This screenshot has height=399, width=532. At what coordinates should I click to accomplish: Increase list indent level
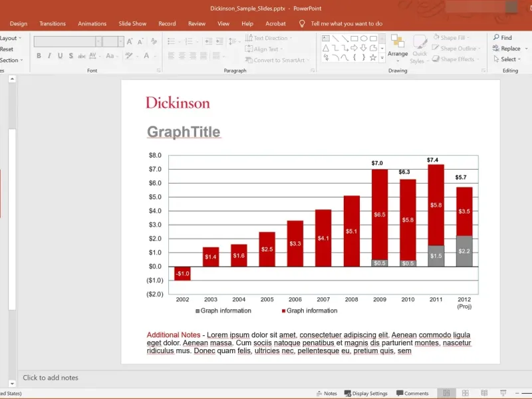[x=219, y=41]
